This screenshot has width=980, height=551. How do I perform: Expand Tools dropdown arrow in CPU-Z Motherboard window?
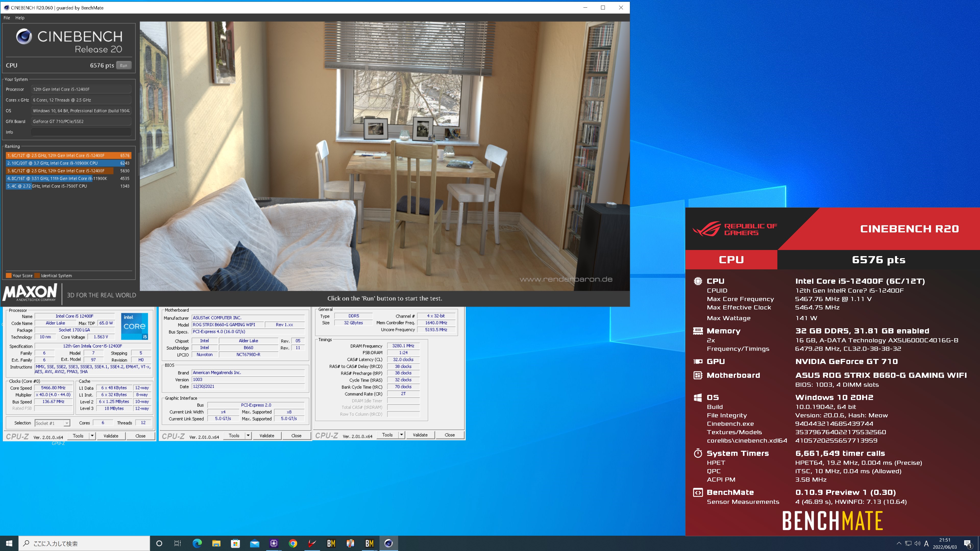tap(248, 435)
